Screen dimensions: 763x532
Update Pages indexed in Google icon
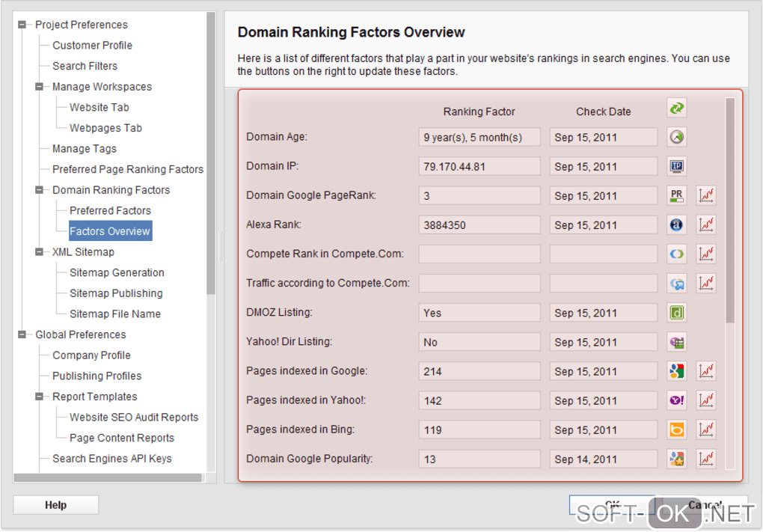(x=676, y=371)
